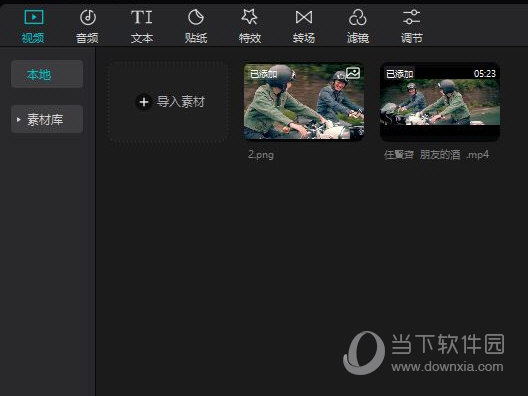Open the 贴纸 sticker icon
The height and width of the screenshot is (396, 528).
tap(196, 17)
